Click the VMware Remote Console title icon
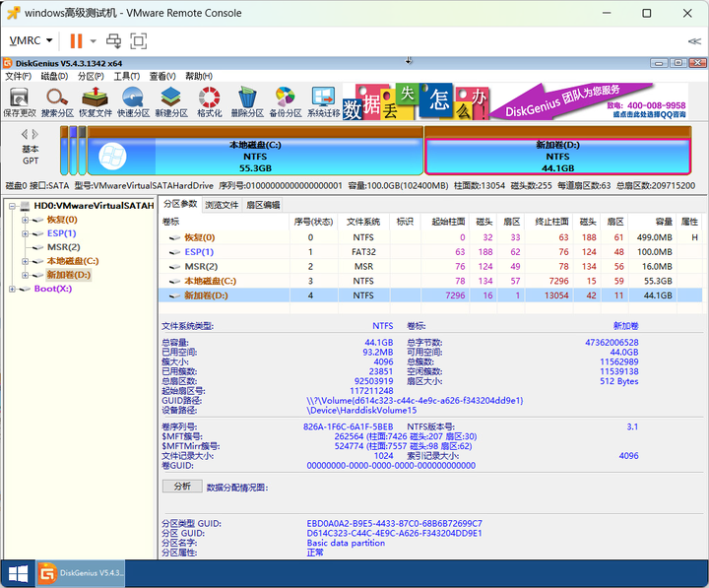The width and height of the screenshot is (709, 588). [x=13, y=13]
